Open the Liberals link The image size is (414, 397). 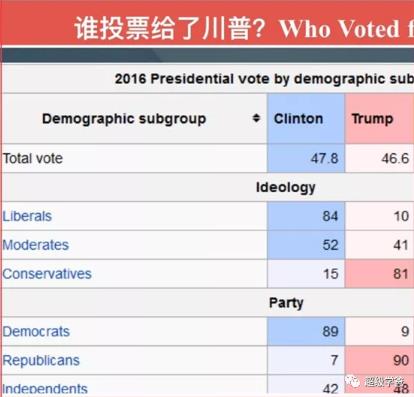[x=27, y=216]
